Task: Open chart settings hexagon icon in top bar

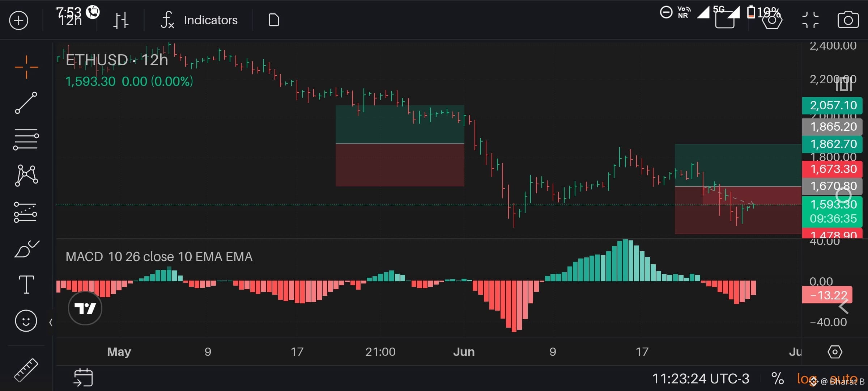Action: tap(772, 20)
